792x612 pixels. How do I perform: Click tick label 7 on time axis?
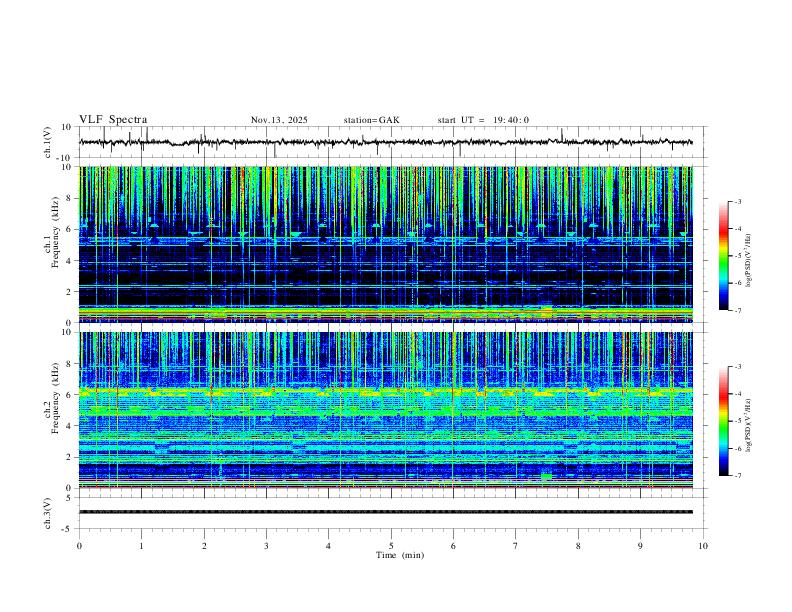(x=516, y=546)
